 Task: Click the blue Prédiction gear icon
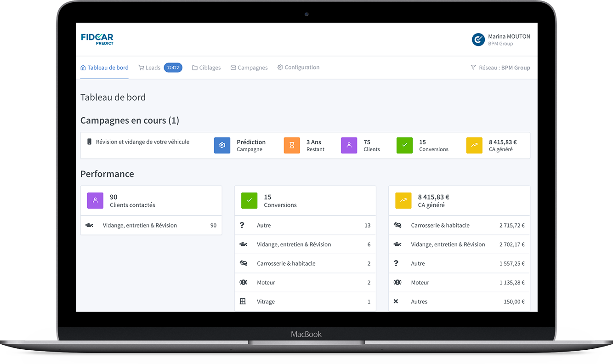click(x=222, y=145)
